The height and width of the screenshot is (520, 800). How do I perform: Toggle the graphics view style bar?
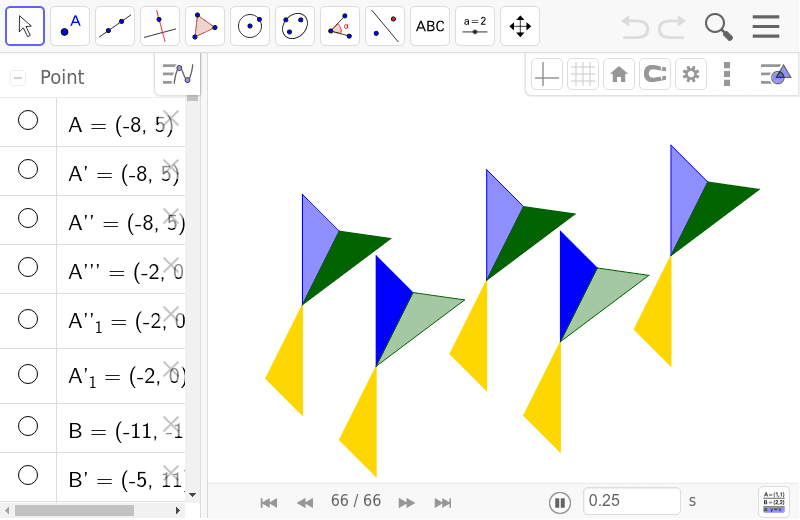pyautogui.click(x=776, y=75)
